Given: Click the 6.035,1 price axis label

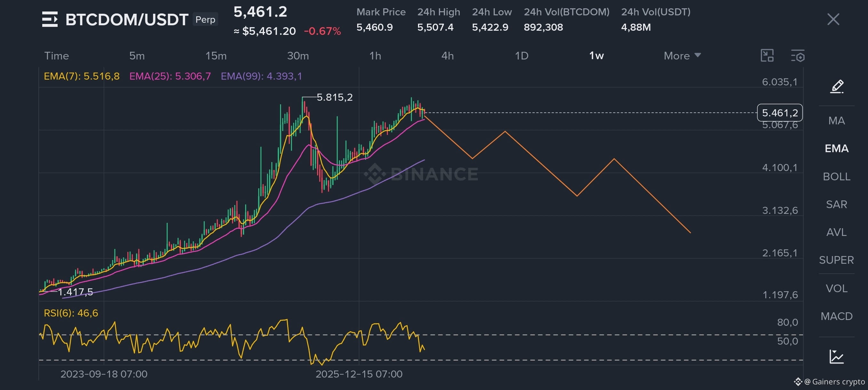Looking at the screenshot, I should [780, 82].
